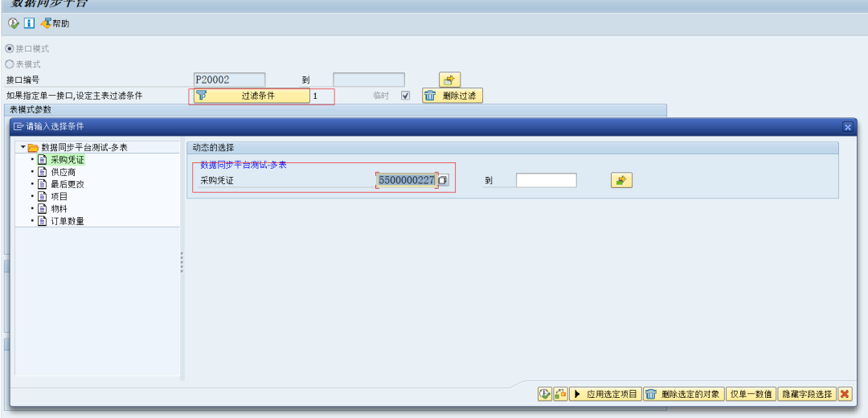Click the 物料 document icon in the tree
This screenshot has height=418, width=868.
[42, 209]
